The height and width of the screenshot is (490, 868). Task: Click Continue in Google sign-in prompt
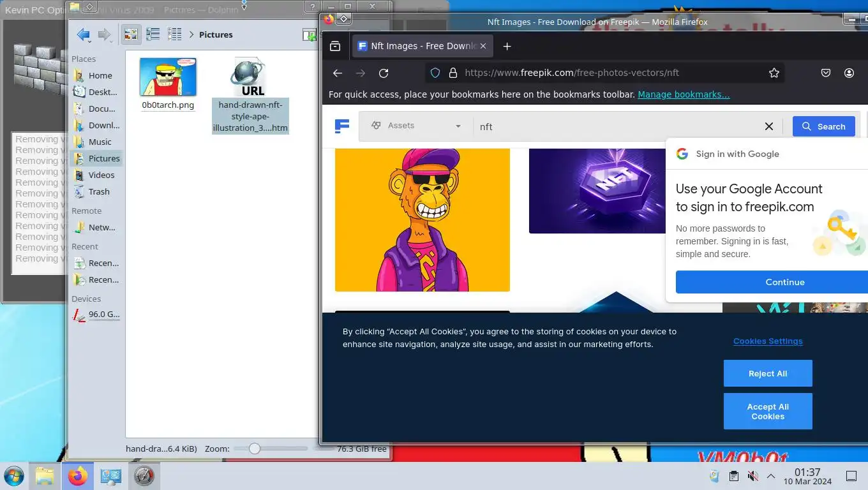point(772,282)
